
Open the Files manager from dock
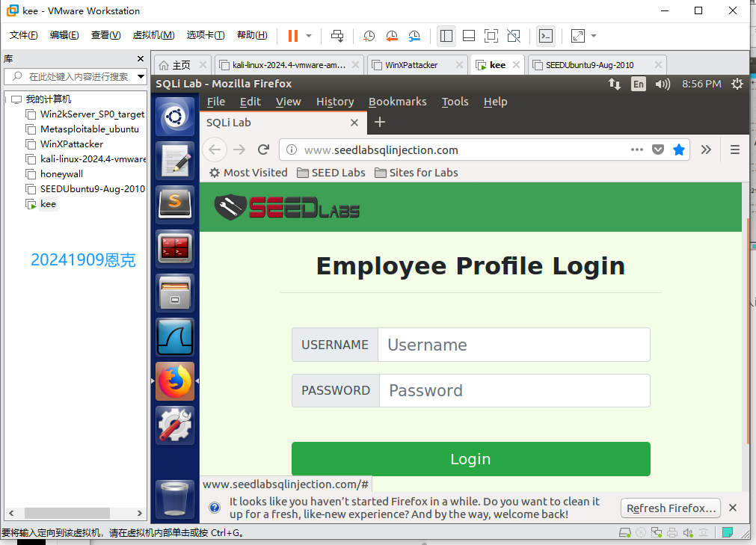click(x=175, y=292)
